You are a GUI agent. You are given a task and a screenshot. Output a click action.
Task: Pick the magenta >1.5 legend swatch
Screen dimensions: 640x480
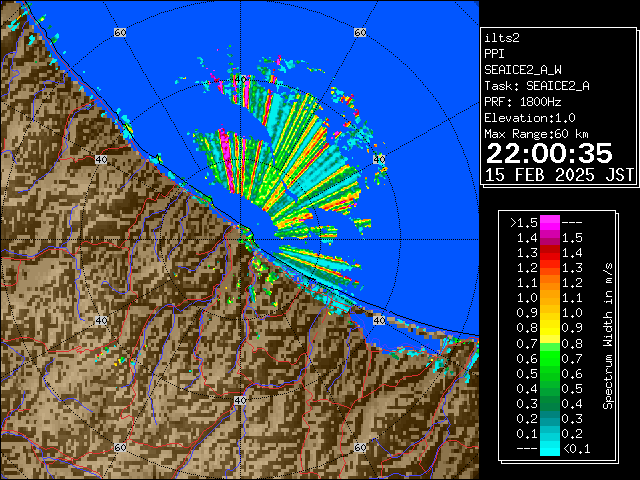549,223
